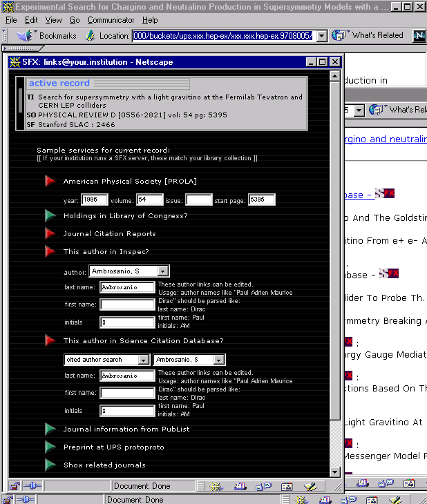Image resolution: width=427 pixels, height=504 pixels.
Task: Click the page proxy icon beside Location
Action: pyautogui.click(x=90, y=36)
